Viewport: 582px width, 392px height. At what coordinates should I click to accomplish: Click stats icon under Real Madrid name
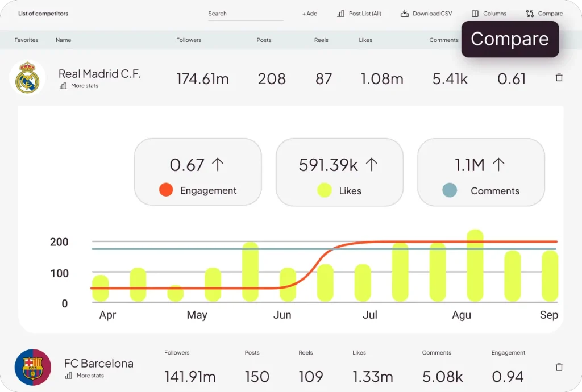[63, 86]
